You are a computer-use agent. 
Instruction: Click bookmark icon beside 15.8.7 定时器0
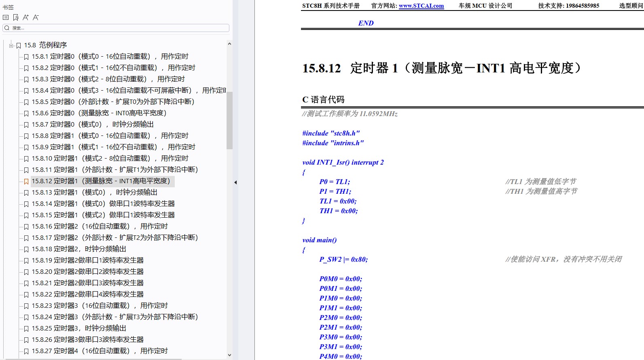(x=26, y=125)
